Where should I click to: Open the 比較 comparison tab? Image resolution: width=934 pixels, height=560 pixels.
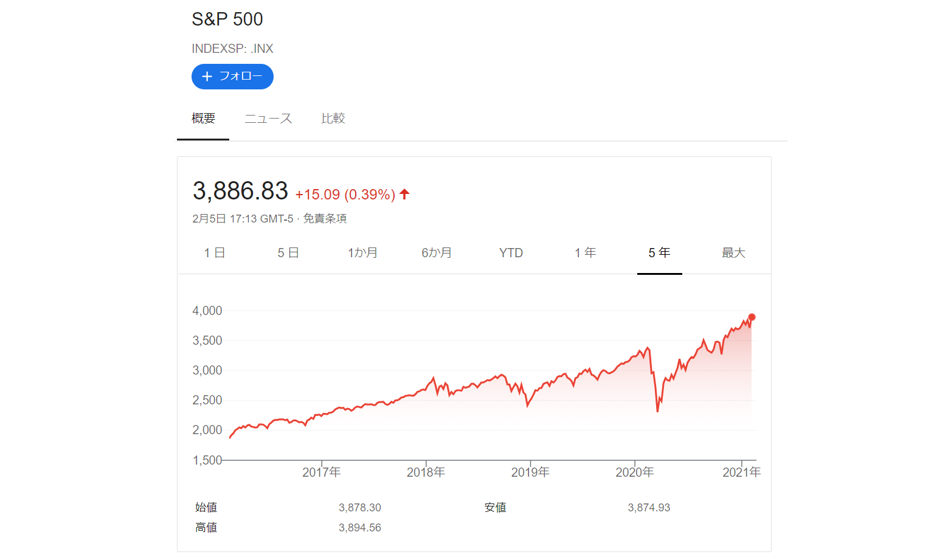pyautogui.click(x=333, y=119)
